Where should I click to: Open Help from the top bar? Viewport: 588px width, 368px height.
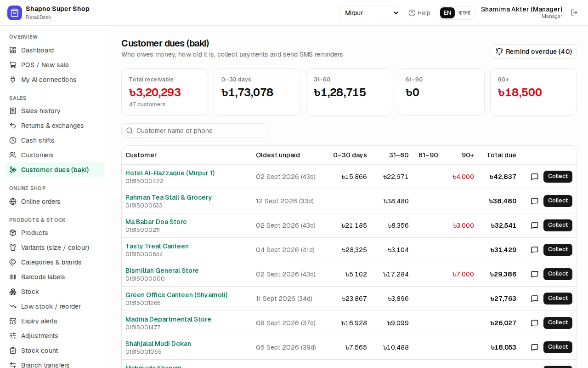[419, 13]
